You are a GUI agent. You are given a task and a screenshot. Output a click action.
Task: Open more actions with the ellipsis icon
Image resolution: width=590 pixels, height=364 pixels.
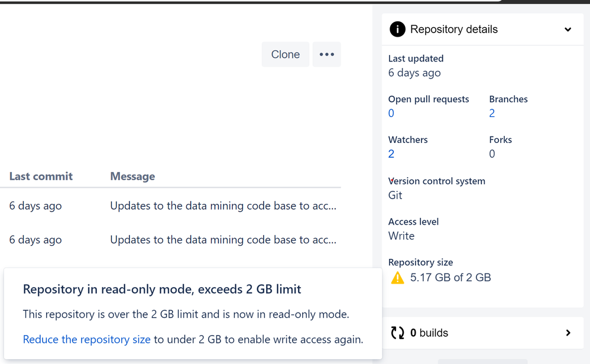click(326, 54)
